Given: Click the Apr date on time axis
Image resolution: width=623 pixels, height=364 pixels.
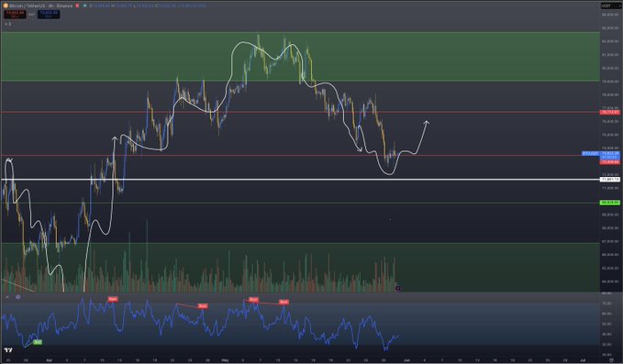Looking at the screenshot, I should coord(50,360).
